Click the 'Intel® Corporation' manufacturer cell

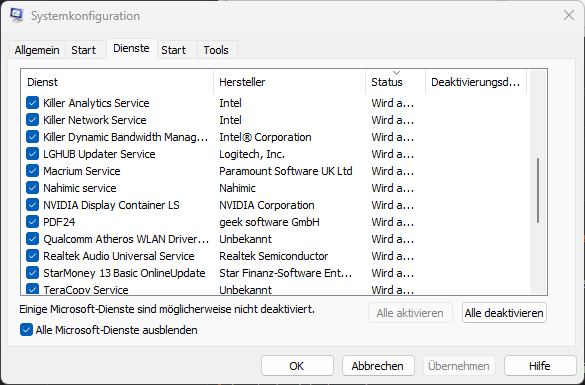click(265, 137)
